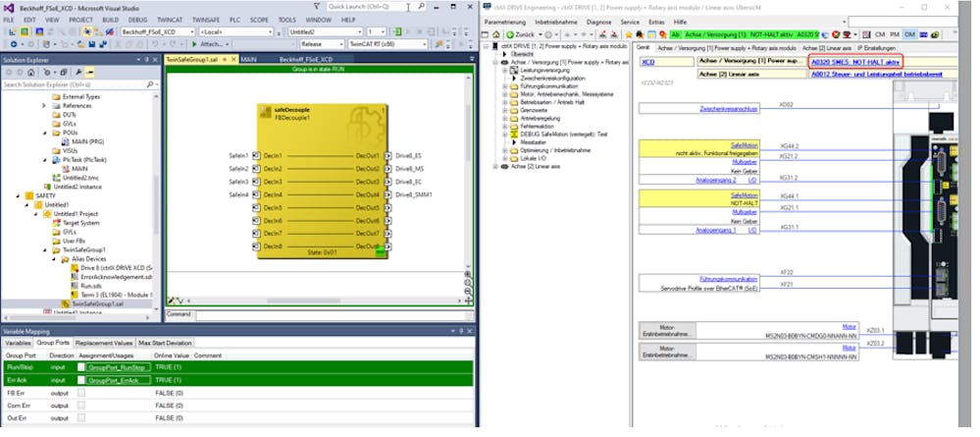Open the Beckhoff_FSoE_XCD solution dropdown
980x437 pixels.
pyautogui.click(x=192, y=31)
